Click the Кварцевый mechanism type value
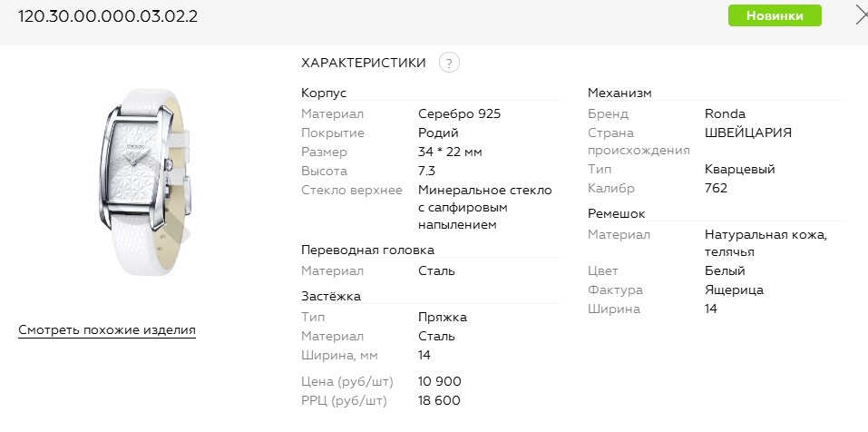Viewport: 868px width, 432px height. 739,170
